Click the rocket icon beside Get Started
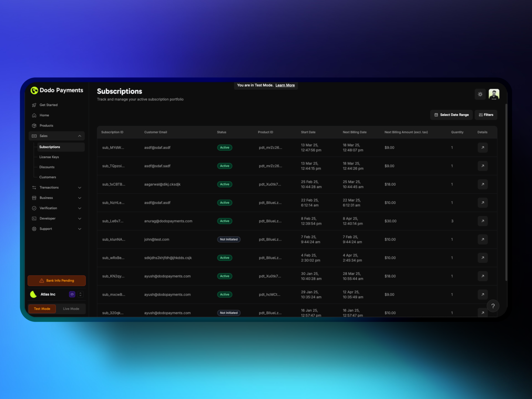Viewport: 532px width, 399px height. [x=34, y=105]
